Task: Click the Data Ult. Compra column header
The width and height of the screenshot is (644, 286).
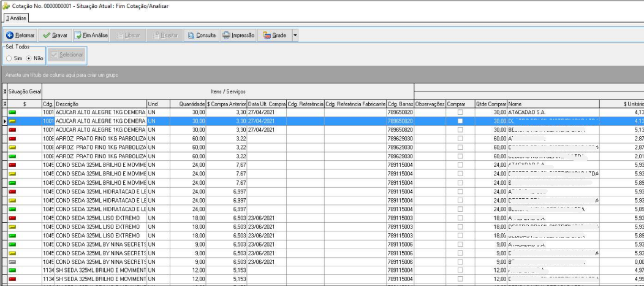Action: point(267,104)
